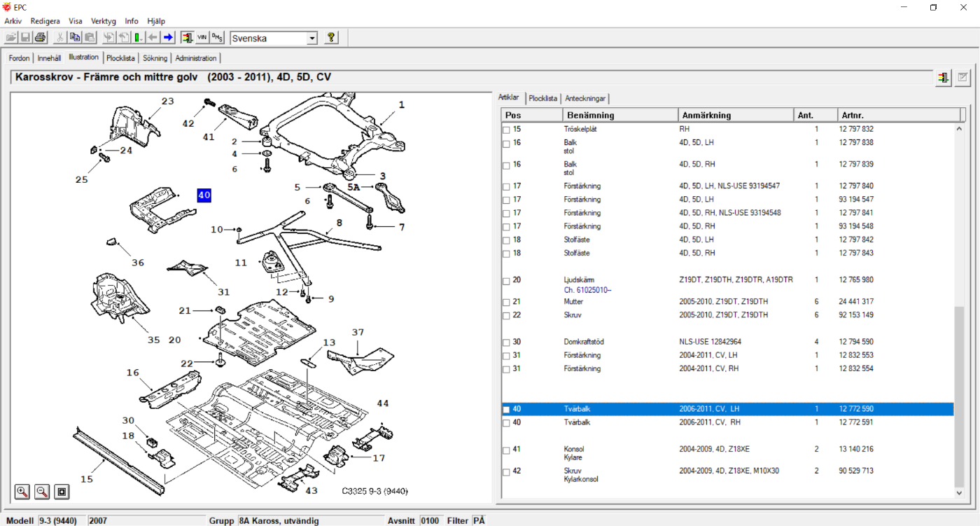
Task: Click the Benämning column header
Action: [621, 115]
